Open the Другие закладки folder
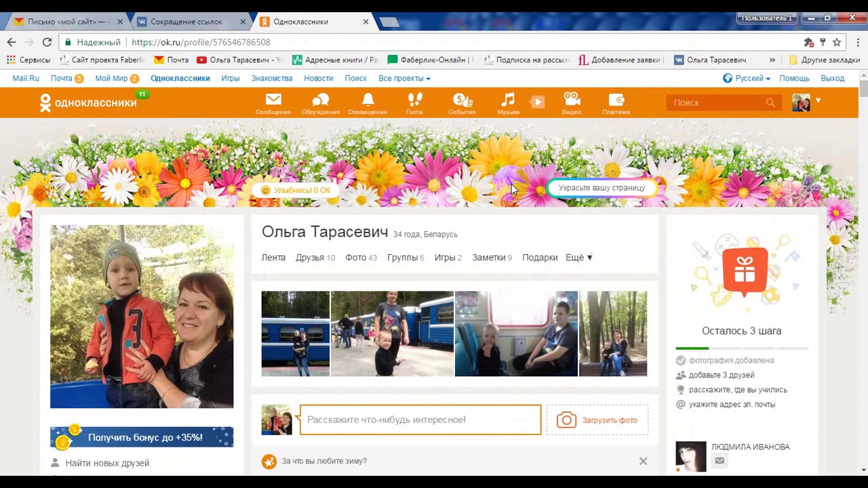Viewport: 868px width, 488px height. click(825, 60)
